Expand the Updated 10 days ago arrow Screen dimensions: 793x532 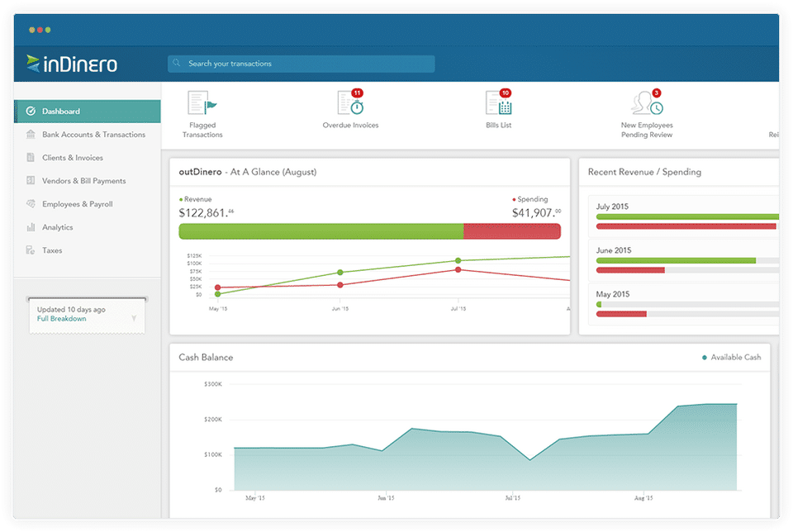[x=134, y=318]
